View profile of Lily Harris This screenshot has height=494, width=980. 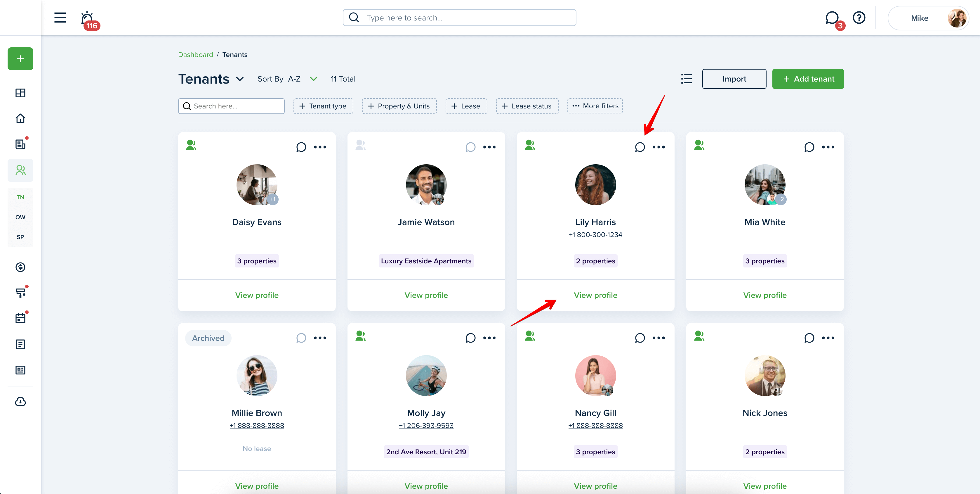click(x=595, y=295)
